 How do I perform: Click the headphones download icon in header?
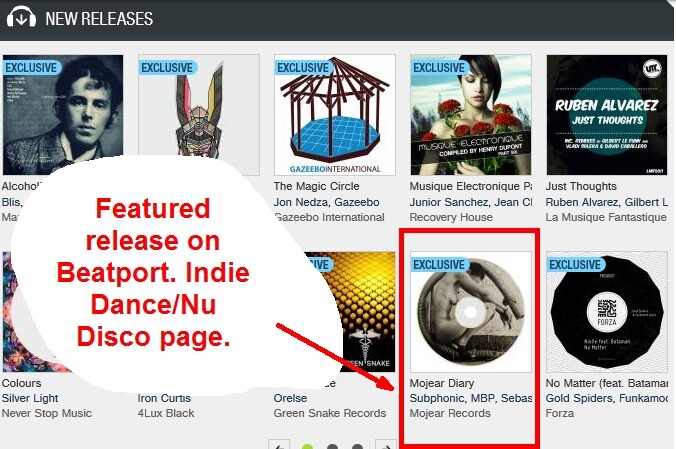(x=21, y=17)
